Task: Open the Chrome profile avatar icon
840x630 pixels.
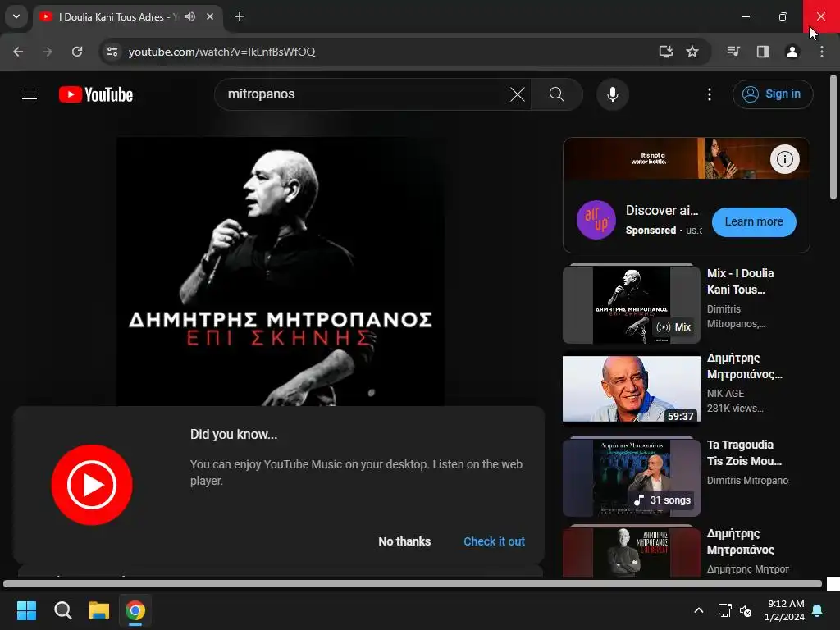Action: coord(792,52)
